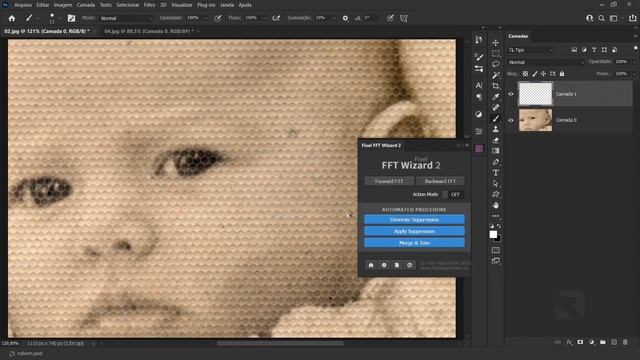640x360 pixels.
Task: Toggle lock all padlock icon
Action: click(562, 74)
